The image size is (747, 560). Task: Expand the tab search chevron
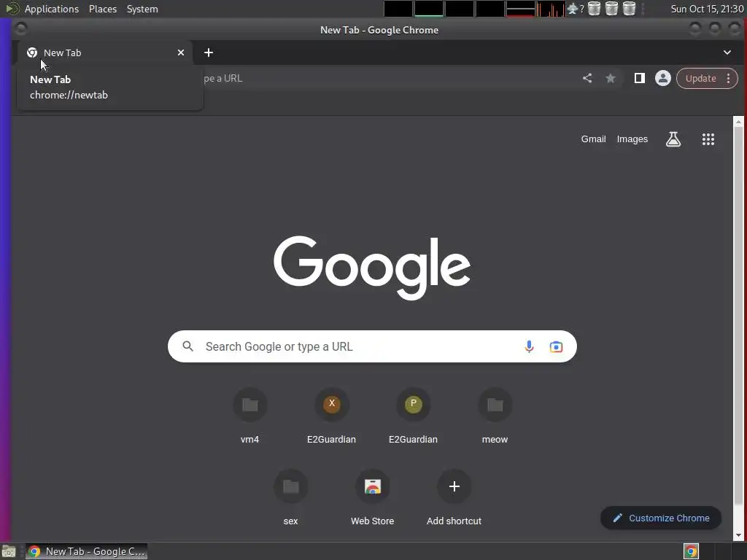[727, 52]
